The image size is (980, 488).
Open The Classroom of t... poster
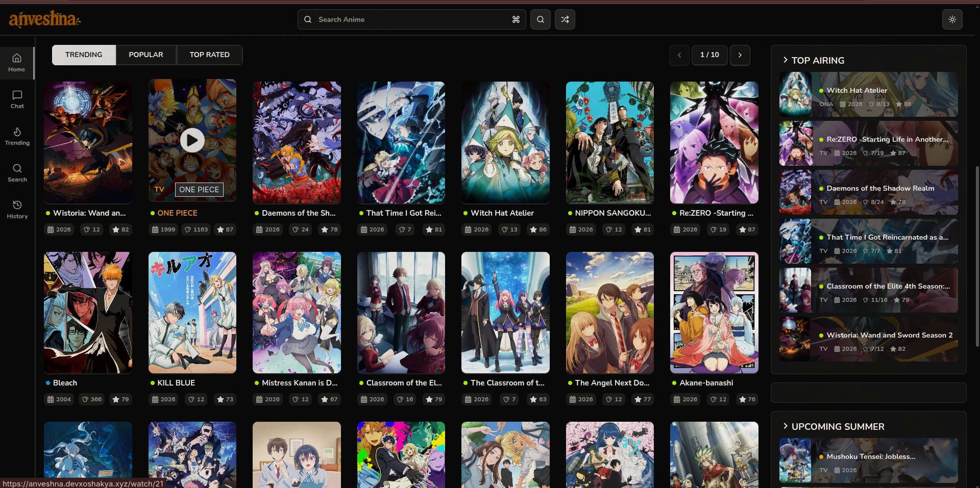coord(505,313)
